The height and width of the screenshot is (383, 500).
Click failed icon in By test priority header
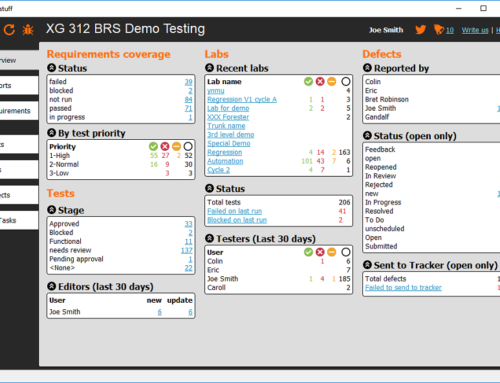165,146
